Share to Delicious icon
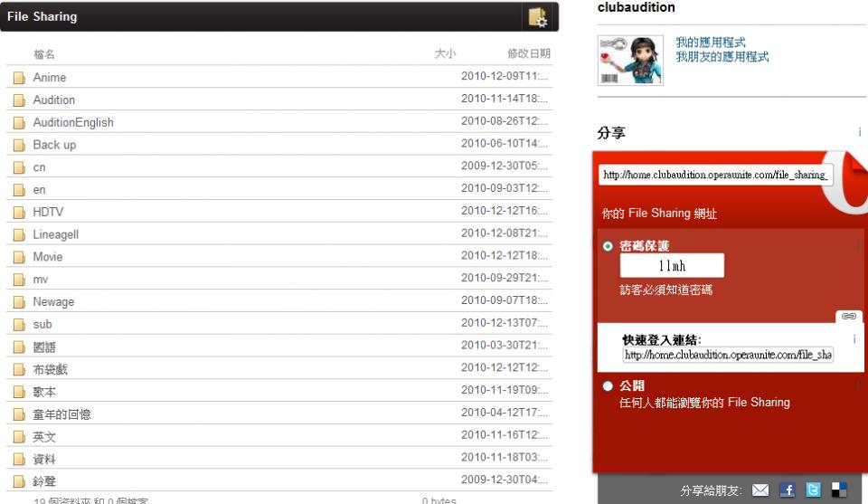The width and height of the screenshot is (868, 504). pyautogui.click(x=839, y=490)
